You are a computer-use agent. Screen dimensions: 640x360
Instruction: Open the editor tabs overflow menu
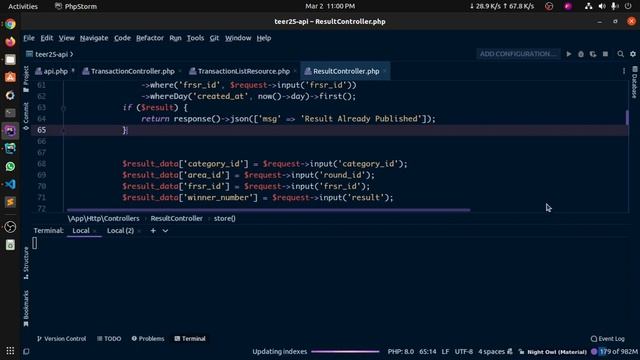tap(624, 71)
